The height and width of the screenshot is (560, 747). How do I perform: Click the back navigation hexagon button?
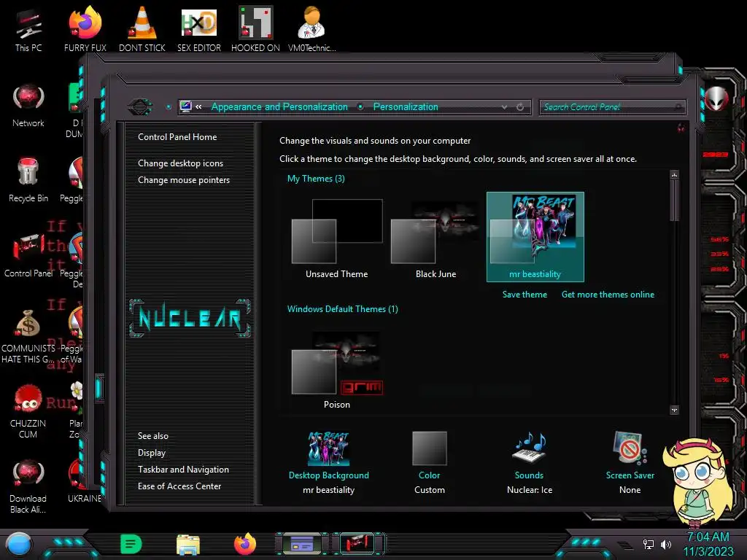click(139, 106)
